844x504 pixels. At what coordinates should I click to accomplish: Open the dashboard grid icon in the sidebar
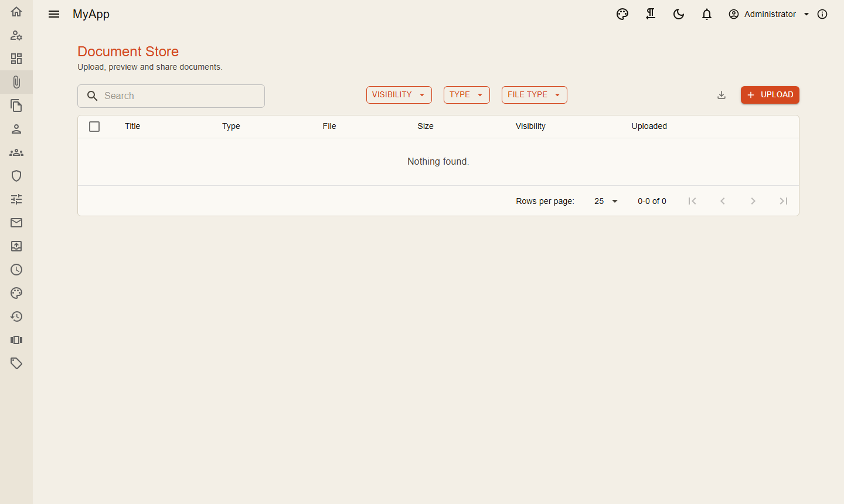coord(16,59)
